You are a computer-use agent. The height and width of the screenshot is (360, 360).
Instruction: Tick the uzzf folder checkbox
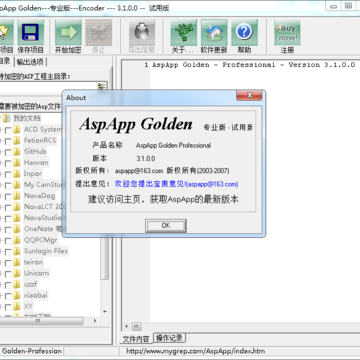click(x=8, y=285)
